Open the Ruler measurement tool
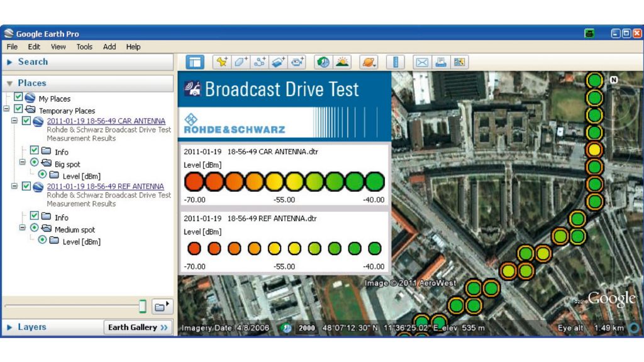 (397, 62)
